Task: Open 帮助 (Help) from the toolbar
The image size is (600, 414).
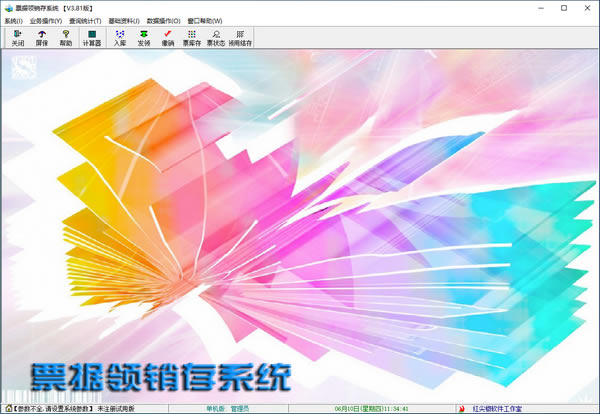Action: [x=66, y=37]
